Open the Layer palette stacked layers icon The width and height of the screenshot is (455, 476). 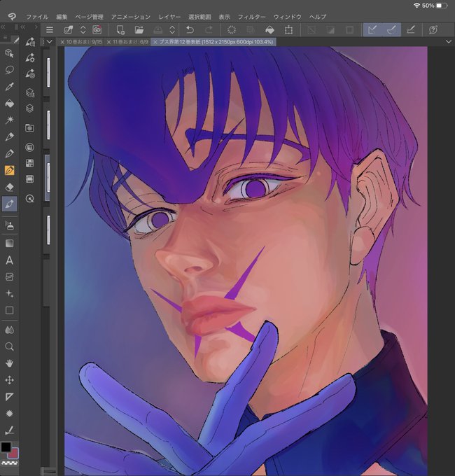pyautogui.click(x=29, y=108)
